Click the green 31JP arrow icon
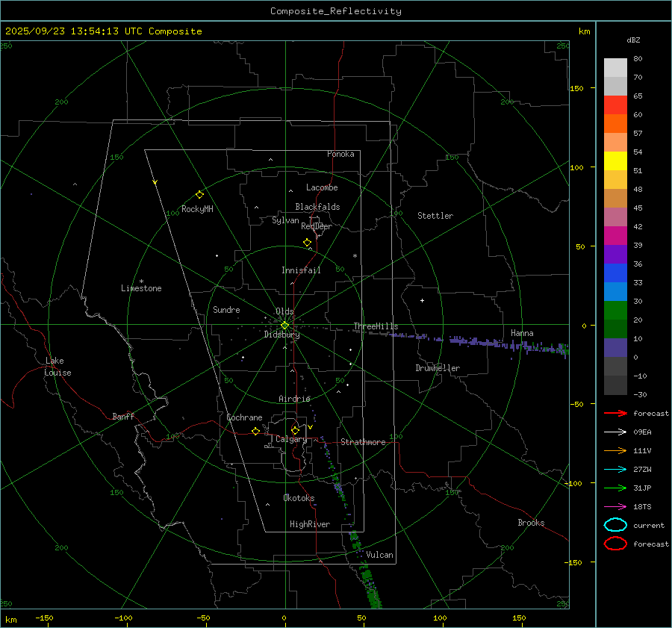The width and height of the screenshot is (672, 628). 615,488
